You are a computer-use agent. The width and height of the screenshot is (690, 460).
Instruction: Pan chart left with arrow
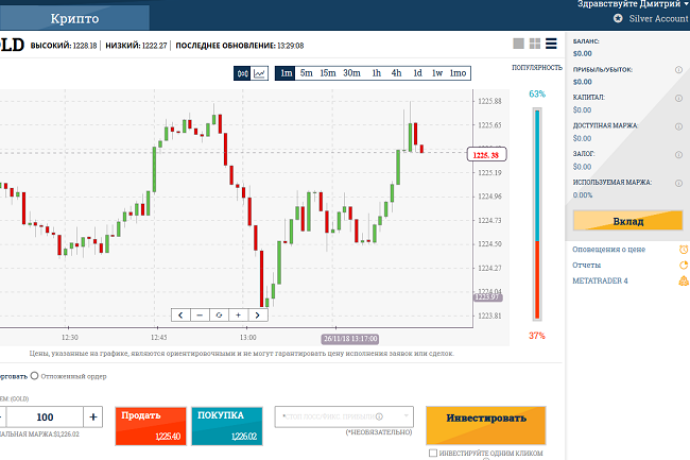(x=180, y=315)
